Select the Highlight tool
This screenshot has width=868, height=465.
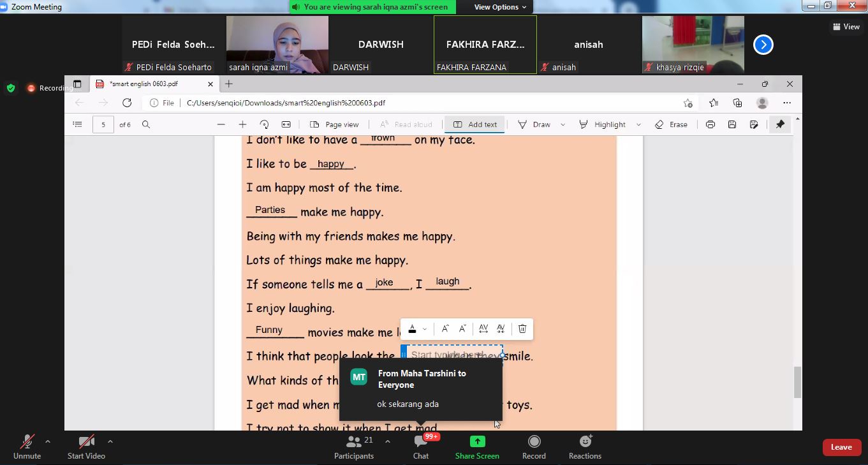pos(603,124)
